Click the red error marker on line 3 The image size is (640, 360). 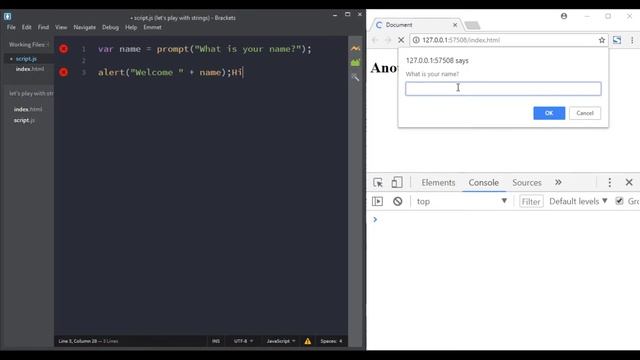pos(64,72)
